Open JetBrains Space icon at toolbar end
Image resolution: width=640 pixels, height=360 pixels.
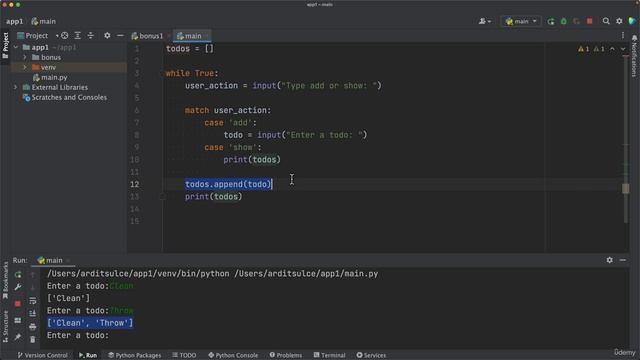point(632,21)
